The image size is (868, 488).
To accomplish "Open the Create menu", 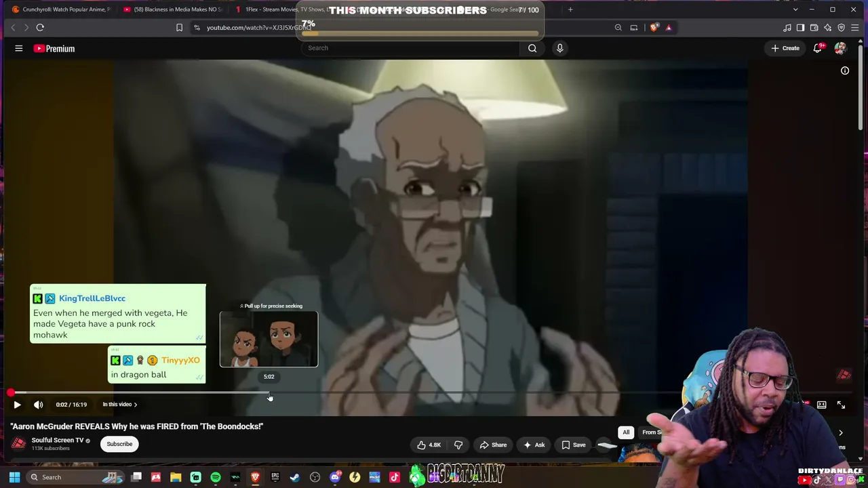I will click(785, 48).
